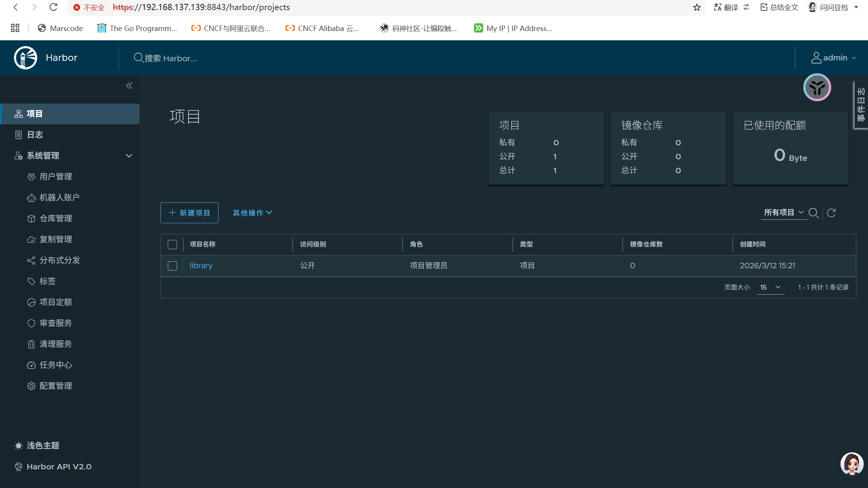
Task: Click the project list search magnifier icon
Action: coord(813,213)
